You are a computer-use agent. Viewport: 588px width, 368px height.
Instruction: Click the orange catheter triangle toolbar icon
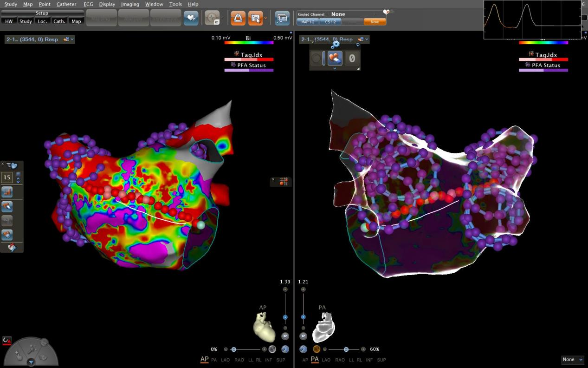pyautogui.click(x=238, y=18)
